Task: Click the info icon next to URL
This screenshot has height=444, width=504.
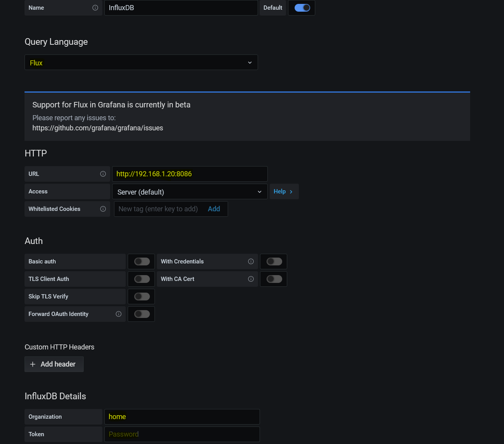Action: [103, 174]
